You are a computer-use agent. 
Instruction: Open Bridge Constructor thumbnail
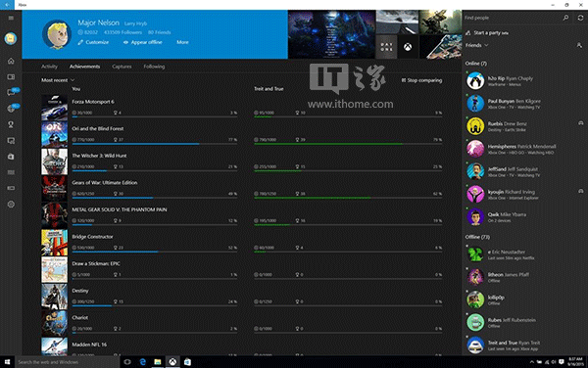(54, 243)
